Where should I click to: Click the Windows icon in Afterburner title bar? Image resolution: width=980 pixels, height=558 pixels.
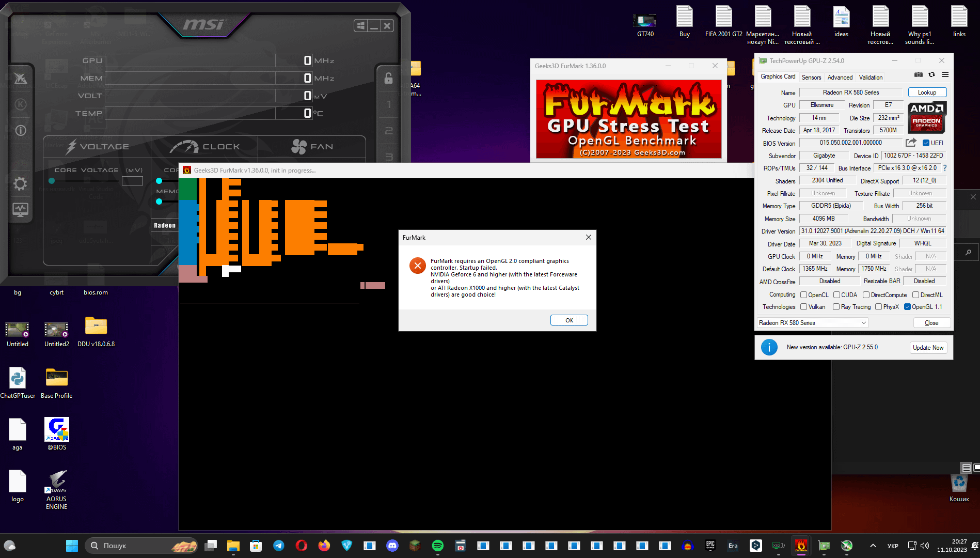click(x=361, y=26)
